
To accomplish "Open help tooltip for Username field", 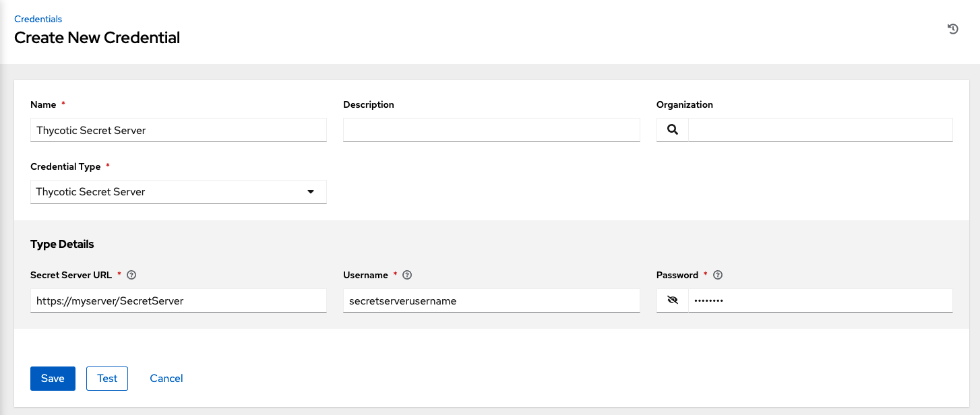I will click(x=406, y=275).
